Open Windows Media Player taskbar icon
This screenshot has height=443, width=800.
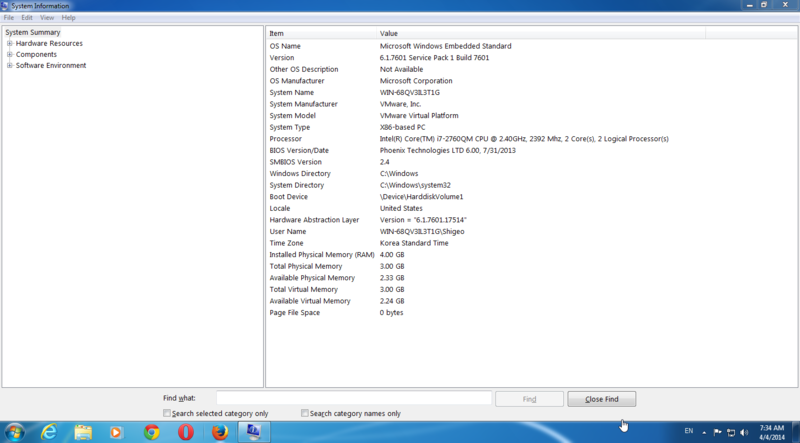pyautogui.click(x=116, y=432)
